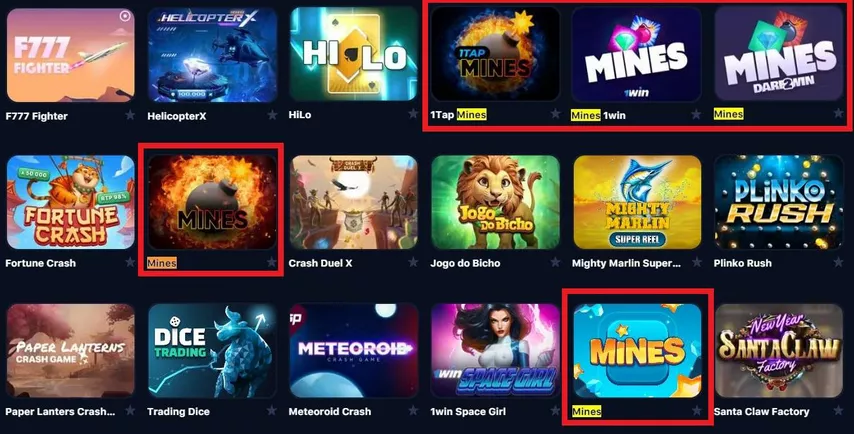
Task: Favorite F777 Fighter with its star icon
Action: (130, 115)
